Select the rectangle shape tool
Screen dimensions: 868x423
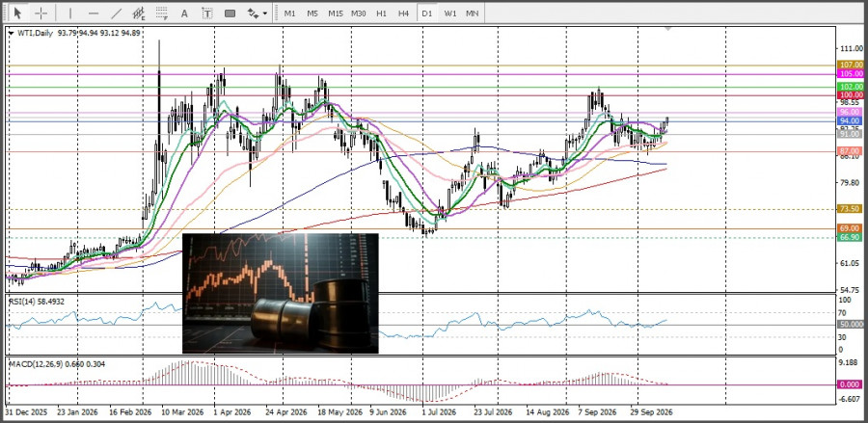click(x=230, y=13)
